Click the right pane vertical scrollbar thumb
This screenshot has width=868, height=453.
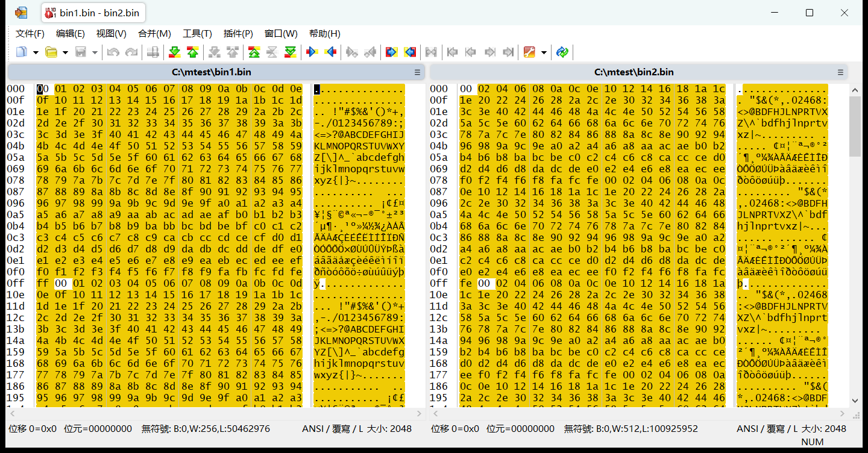(855, 126)
